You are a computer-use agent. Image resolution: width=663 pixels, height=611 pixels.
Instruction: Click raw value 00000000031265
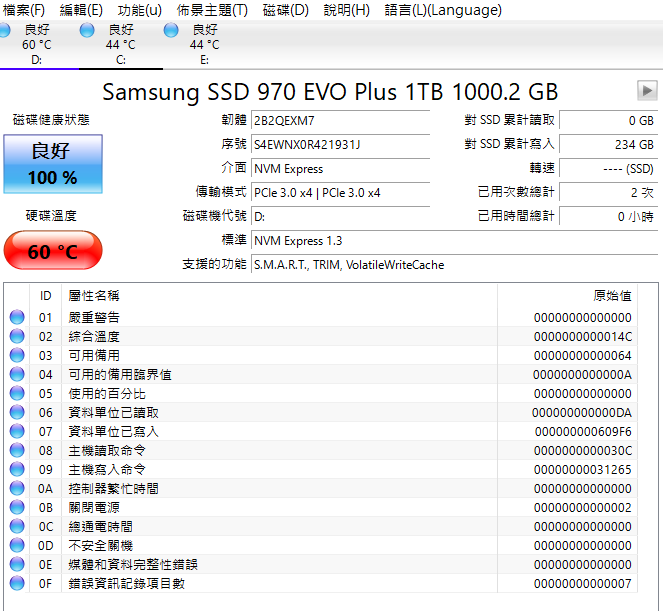point(583,470)
